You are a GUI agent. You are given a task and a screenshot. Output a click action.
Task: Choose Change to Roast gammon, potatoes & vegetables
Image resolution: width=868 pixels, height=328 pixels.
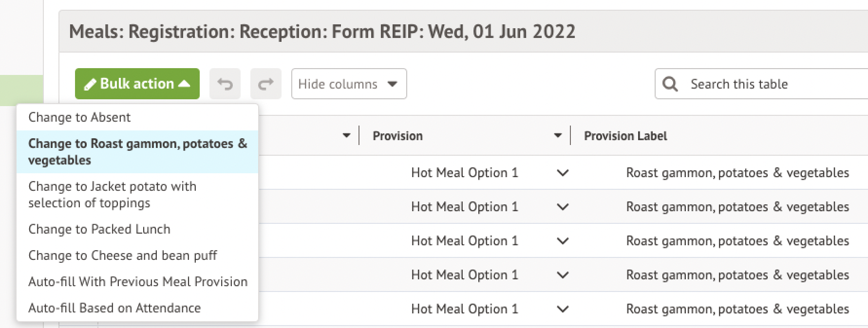pos(137,151)
